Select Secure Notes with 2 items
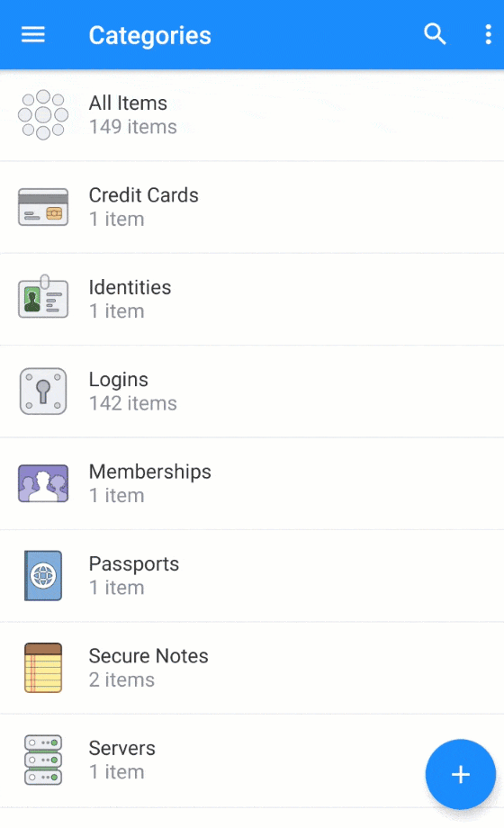Image resolution: width=504 pixels, height=828 pixels. coord(252,668)
